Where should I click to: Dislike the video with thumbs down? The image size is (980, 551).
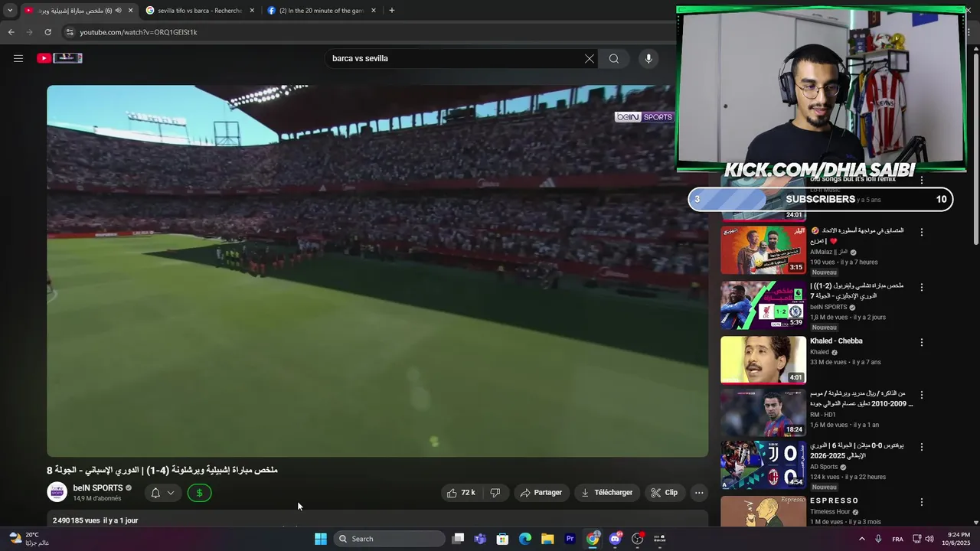point(495,493)
